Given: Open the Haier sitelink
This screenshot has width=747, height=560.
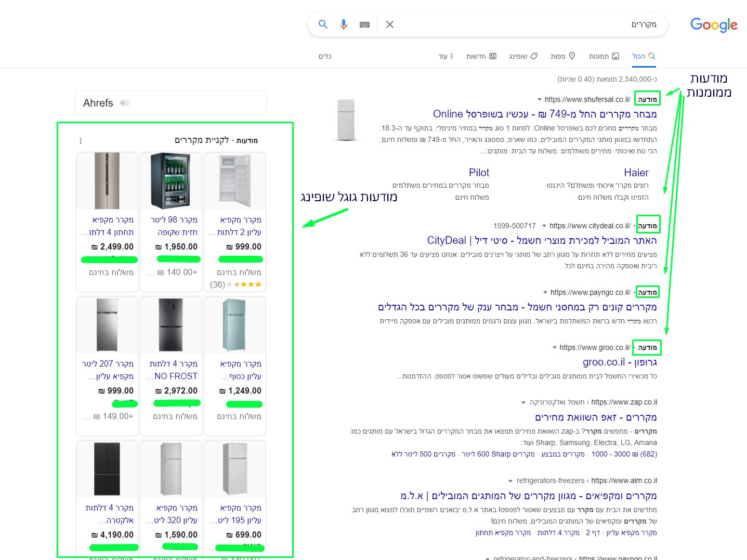Looking at the screenshot, I should click(x=636, y=173).
